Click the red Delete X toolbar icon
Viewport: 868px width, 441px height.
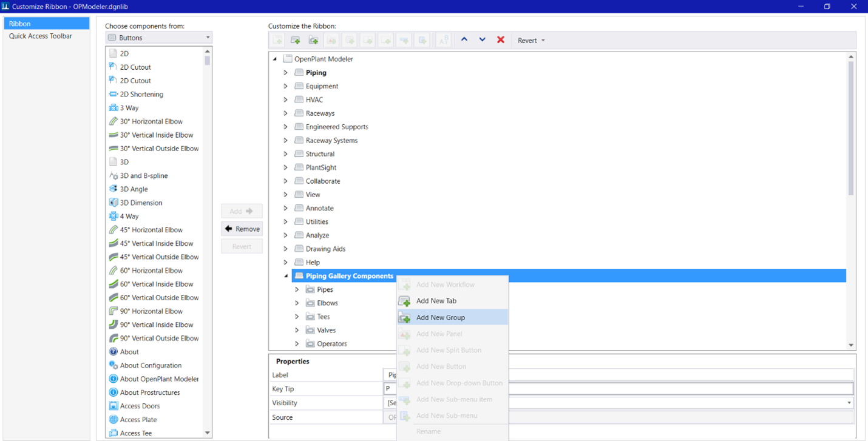[501, 40]
